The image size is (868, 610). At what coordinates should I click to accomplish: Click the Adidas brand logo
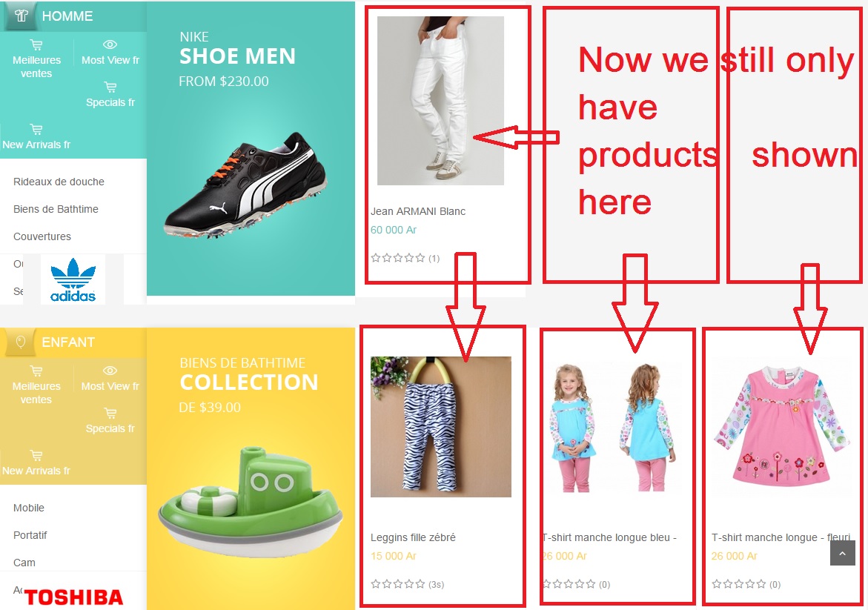(x=73, y=279)
